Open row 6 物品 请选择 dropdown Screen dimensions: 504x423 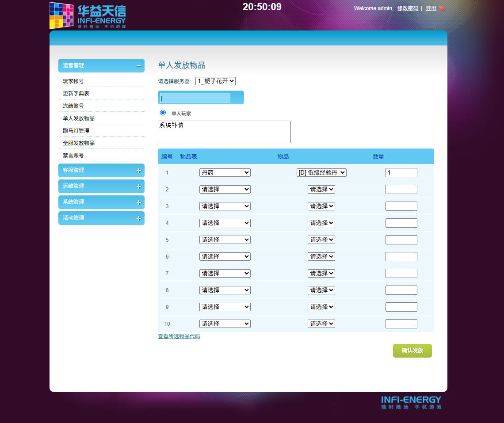321,256
